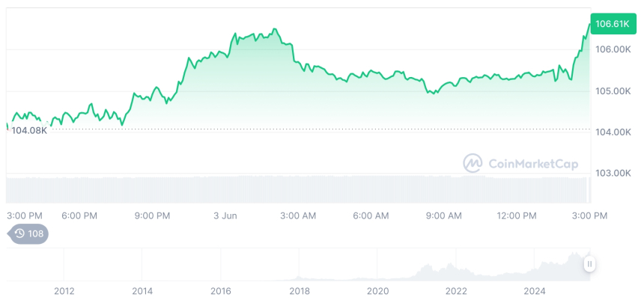Select 2018 on the year timeline

pyautogui.click(x=300, y=291)
